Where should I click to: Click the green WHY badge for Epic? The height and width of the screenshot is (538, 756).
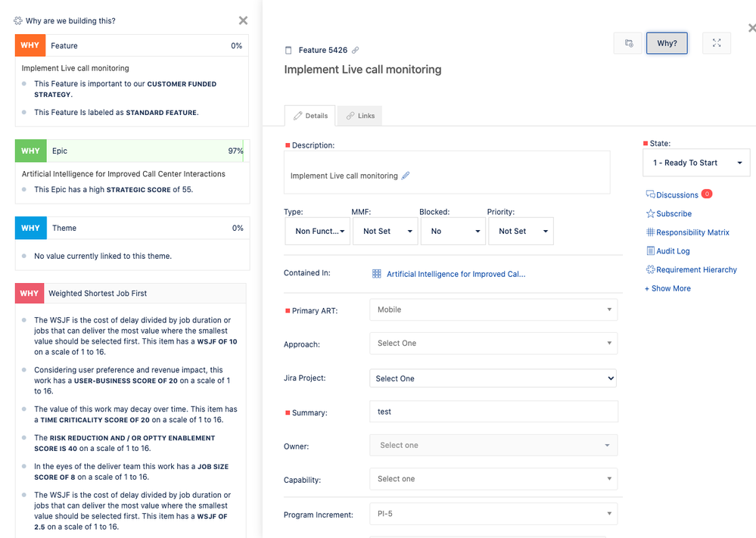[x=31, y=151]
